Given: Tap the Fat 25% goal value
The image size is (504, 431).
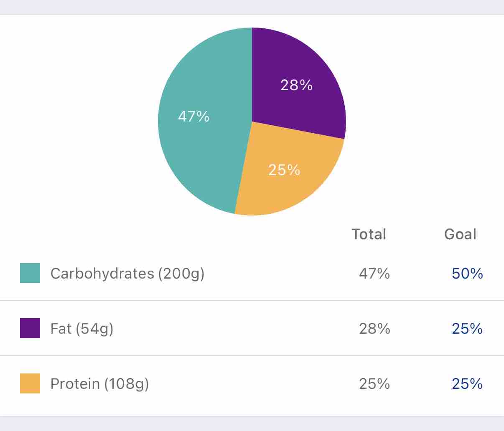Looking at the screenshot, I should click(x=467, y=329).
